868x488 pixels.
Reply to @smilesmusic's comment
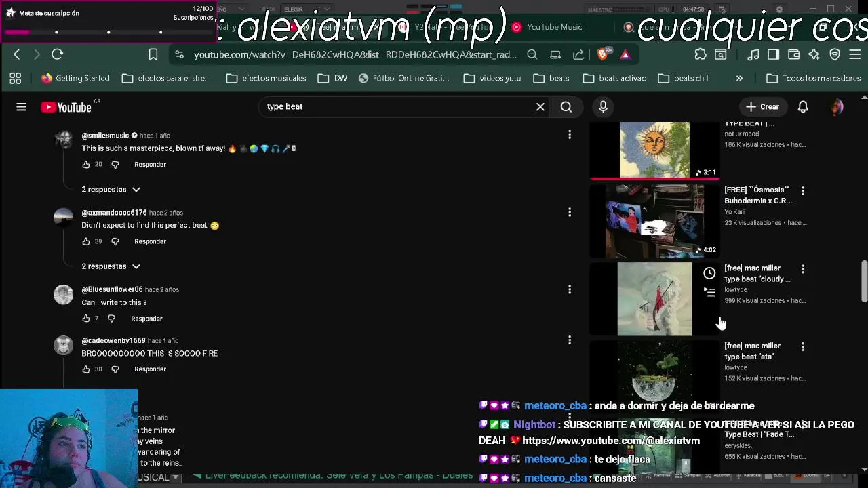150,165
